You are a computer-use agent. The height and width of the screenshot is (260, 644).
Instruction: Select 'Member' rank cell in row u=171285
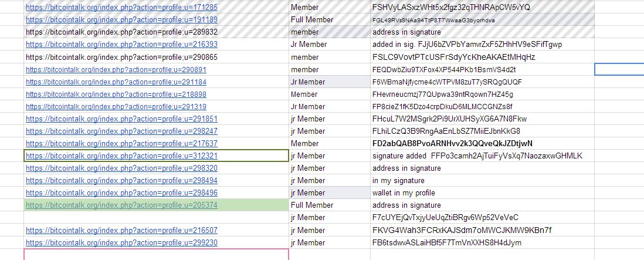pos(330,7)
